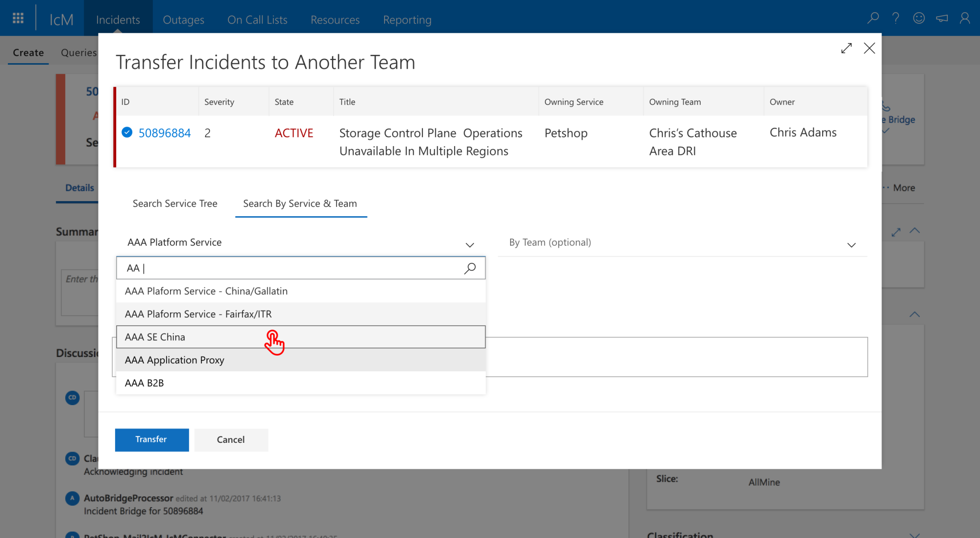980x538 pixels.
Task: Click the Petshop owning service cell
Action: [566, 133]
